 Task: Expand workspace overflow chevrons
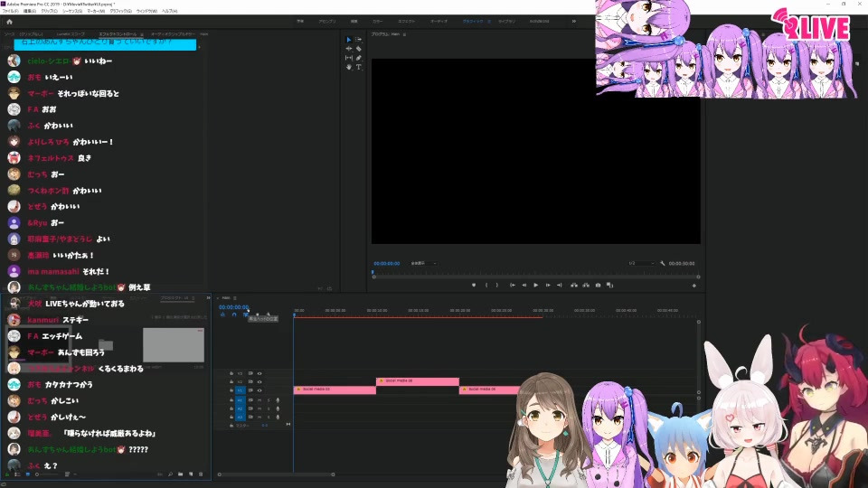point(574,21)
